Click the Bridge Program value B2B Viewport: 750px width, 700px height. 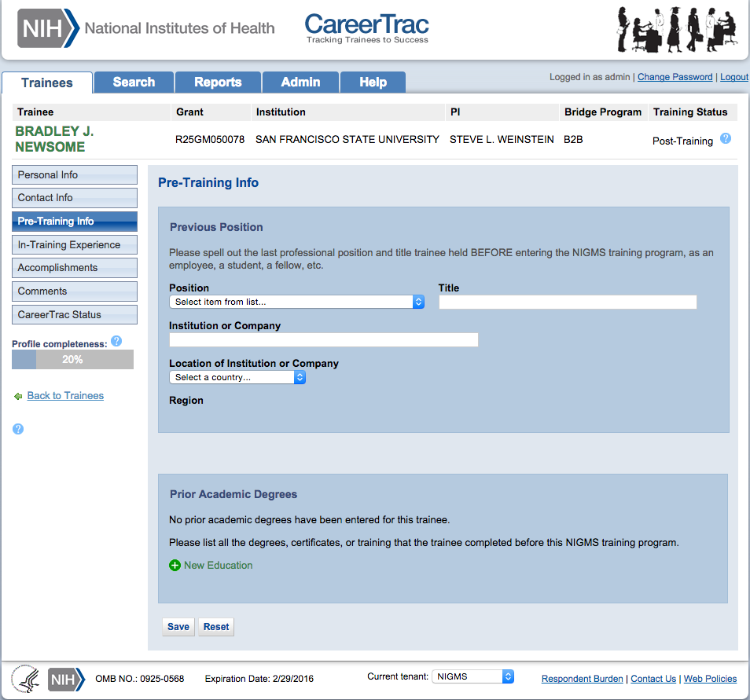573,140
